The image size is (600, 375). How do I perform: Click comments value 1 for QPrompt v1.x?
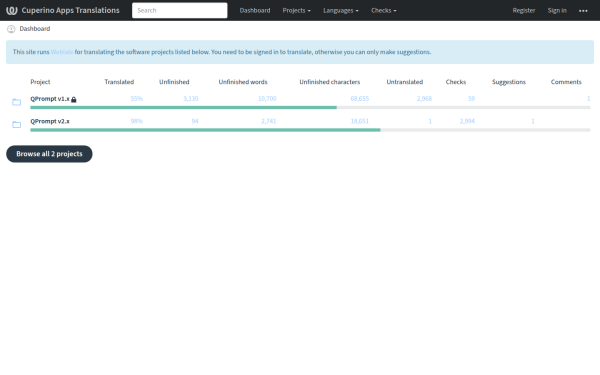tap(589, 99)
